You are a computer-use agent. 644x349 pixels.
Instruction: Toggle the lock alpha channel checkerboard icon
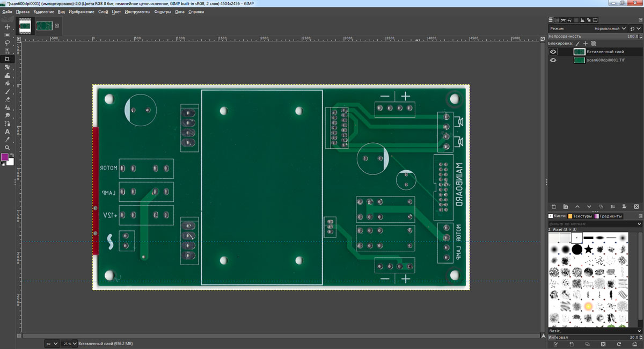point(594,43)
